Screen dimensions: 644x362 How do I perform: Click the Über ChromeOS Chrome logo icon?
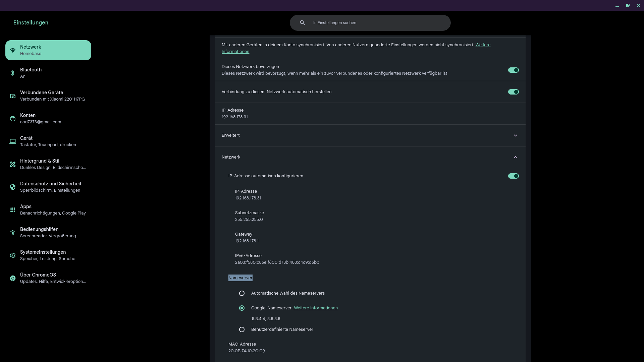(x=13, y=278)
